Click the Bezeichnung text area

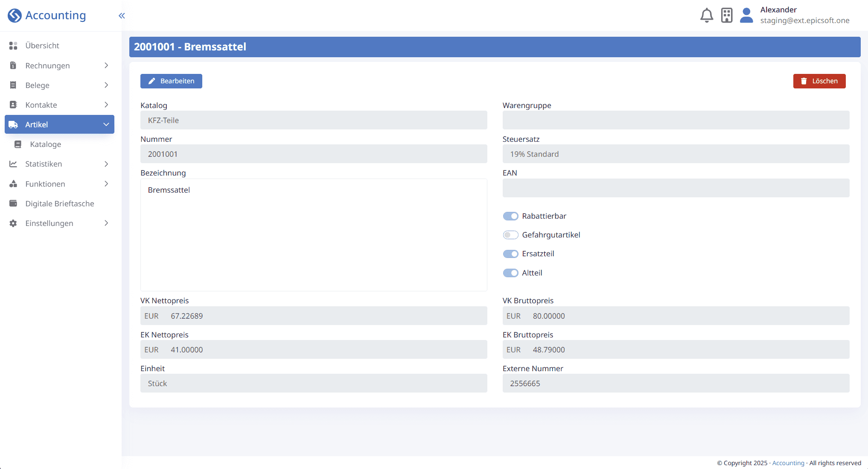(314, 235)
